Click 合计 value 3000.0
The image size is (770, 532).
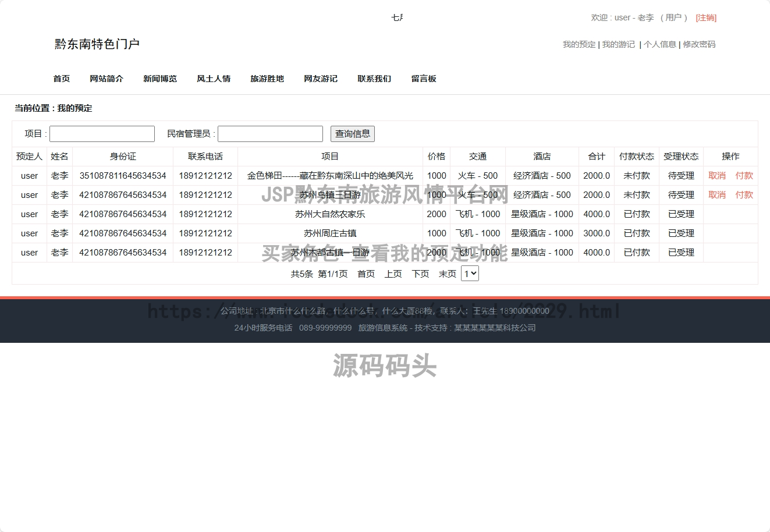[597, 233]
